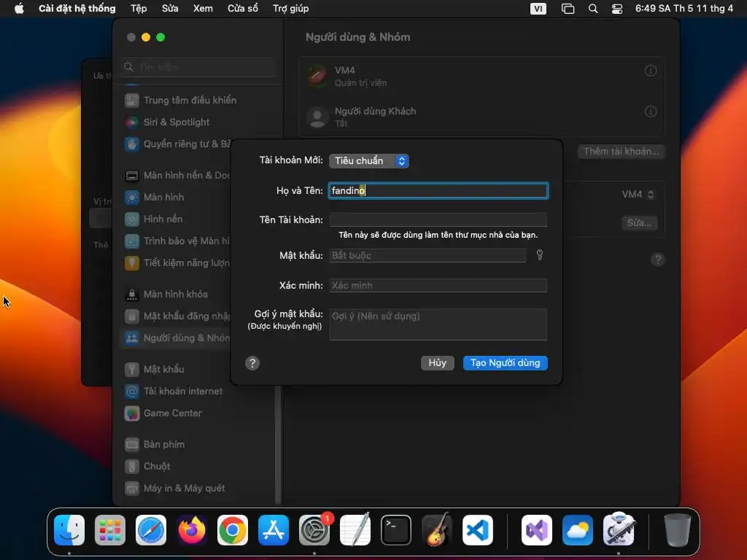Open the Trợ giúp menu
Viewport: 747px width, 560px height.
[x=290, y=9]
